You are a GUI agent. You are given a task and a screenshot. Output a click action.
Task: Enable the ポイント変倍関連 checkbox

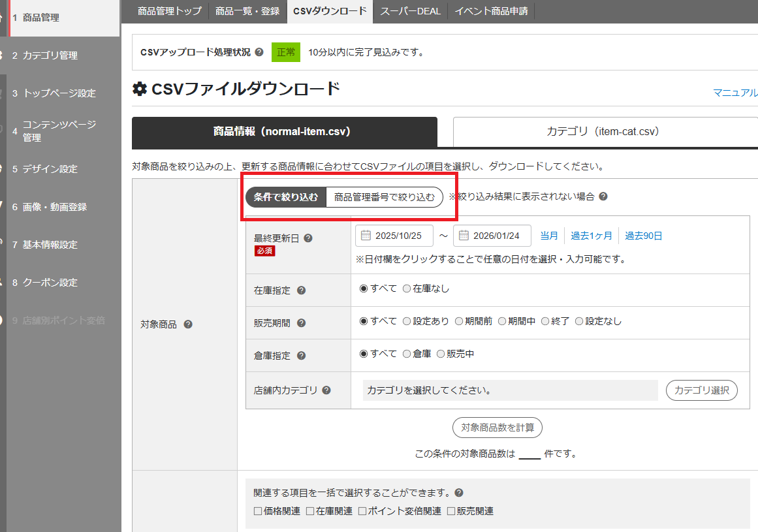(x=363, y=511)
